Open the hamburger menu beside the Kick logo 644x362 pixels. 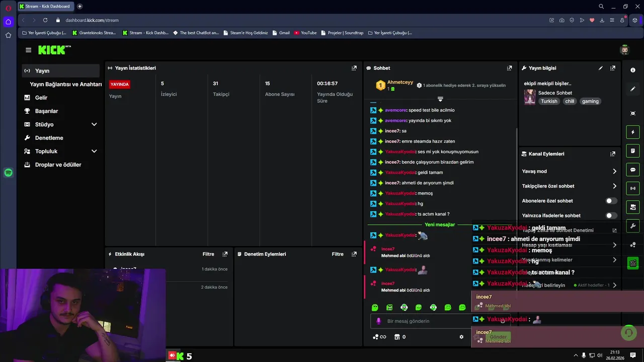28,50
